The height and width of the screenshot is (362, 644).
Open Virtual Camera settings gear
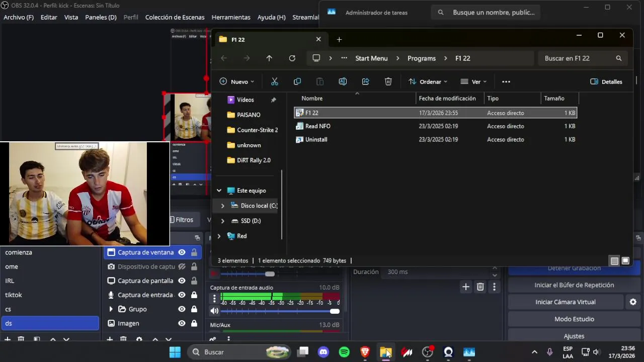coord(633,302)
